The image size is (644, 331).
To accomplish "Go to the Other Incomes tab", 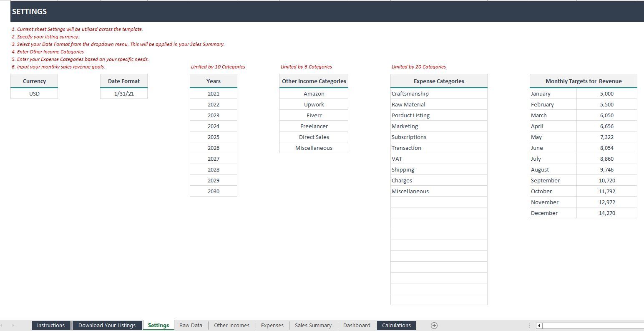I will [231, 326].
